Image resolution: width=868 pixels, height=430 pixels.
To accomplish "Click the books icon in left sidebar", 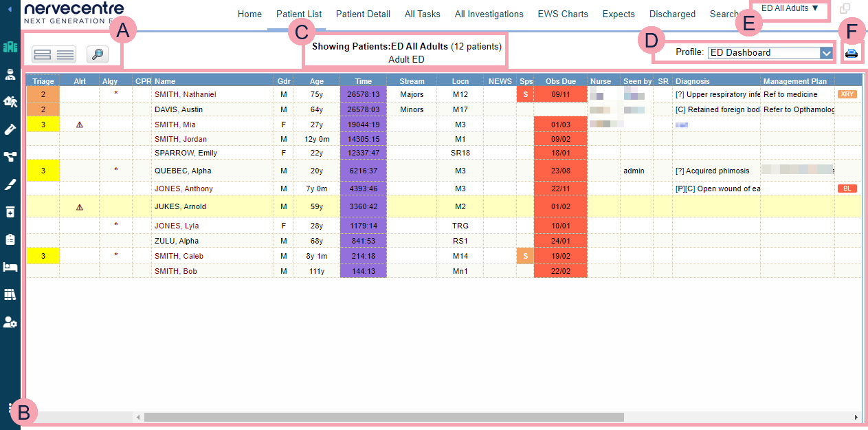I will click(x=10, y=294).
